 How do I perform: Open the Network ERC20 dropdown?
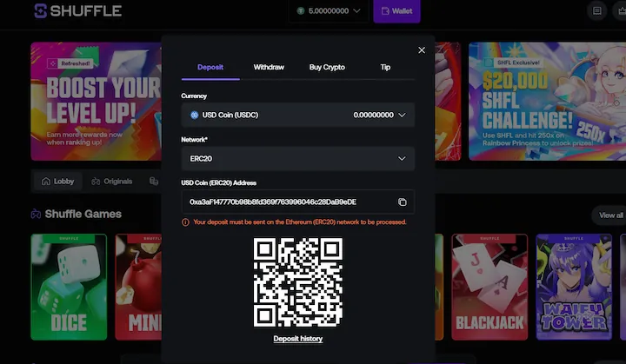click(x=402, y=159)
